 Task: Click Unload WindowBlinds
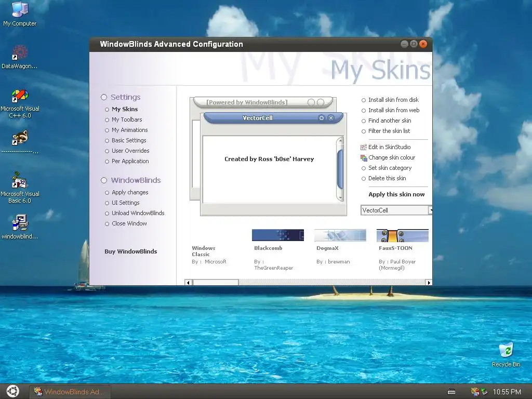(x=138, y=213)
